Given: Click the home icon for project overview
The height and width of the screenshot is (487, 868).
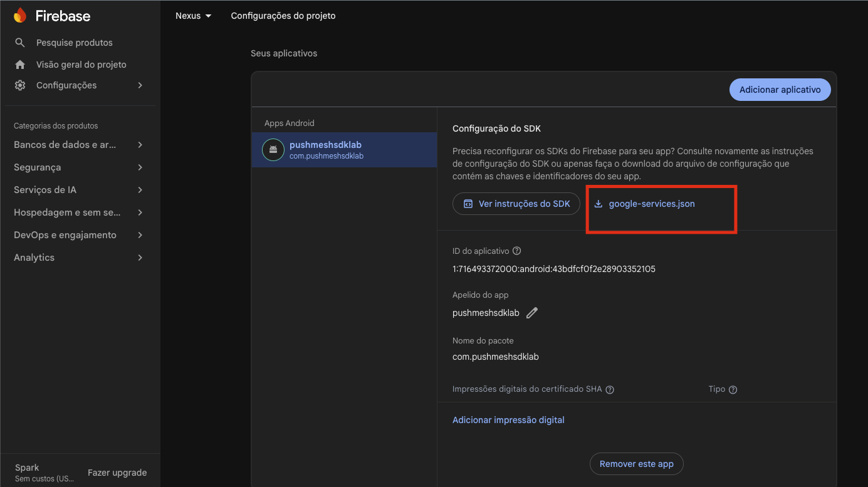Looking at the screenshot, I should click(20, 65).
